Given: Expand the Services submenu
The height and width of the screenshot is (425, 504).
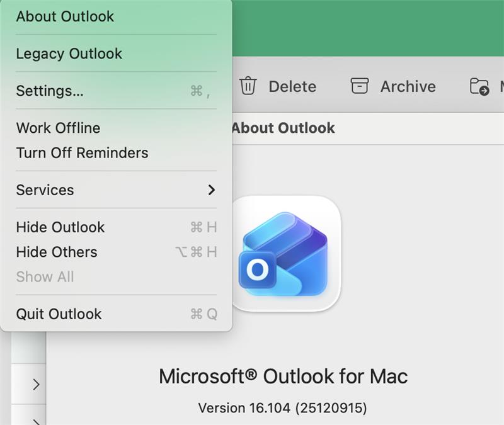Looking at the screenshot, I should [116, 190].
